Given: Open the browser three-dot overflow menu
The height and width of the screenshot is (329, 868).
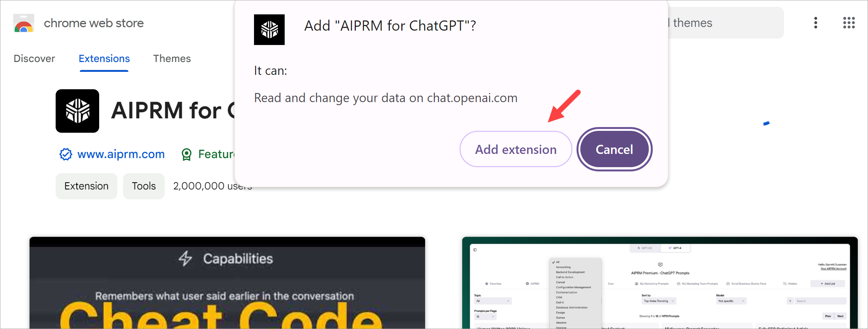Looking at the screenshot, I should [x=816, y=23].
